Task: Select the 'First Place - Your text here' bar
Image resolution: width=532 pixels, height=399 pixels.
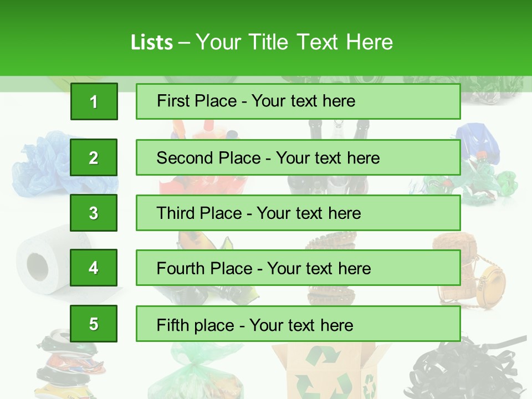Action: point(298,101)
